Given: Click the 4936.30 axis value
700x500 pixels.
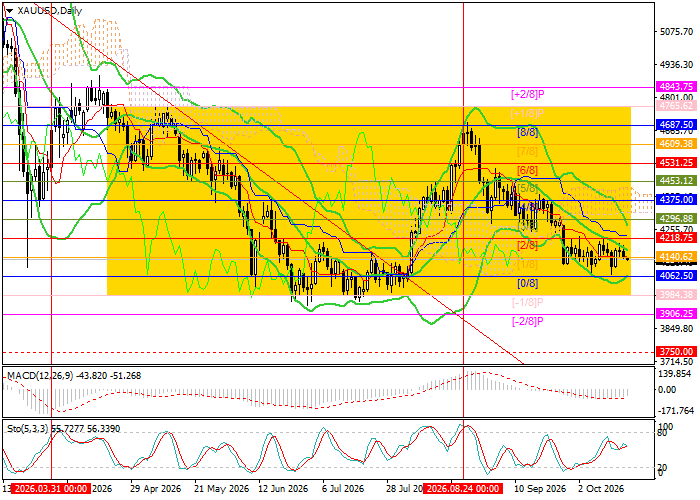Looking at the screenshot, I should (676, 65).
